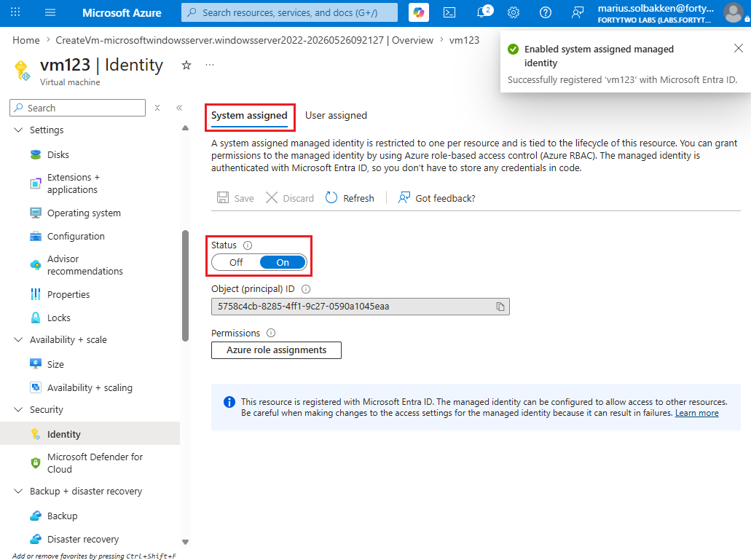This screenshot has height=560, width=751.
Task: Open portal settings gear
Action: pyautogui.click(x=514, y=12)
